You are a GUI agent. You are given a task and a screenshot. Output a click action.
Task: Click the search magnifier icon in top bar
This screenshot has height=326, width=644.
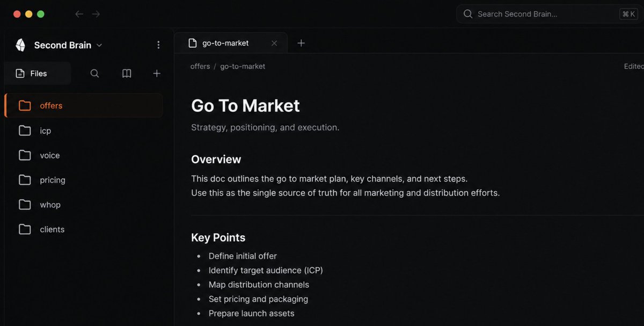468,14
